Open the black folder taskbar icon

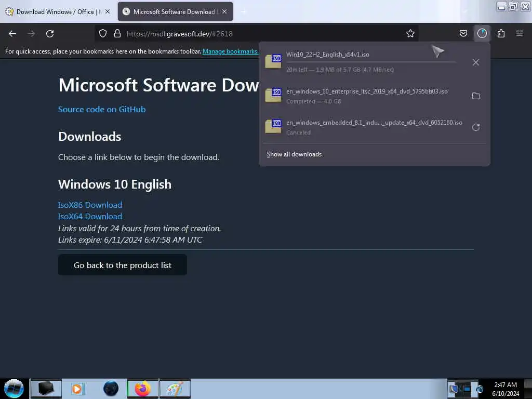(x=46, y=389)
